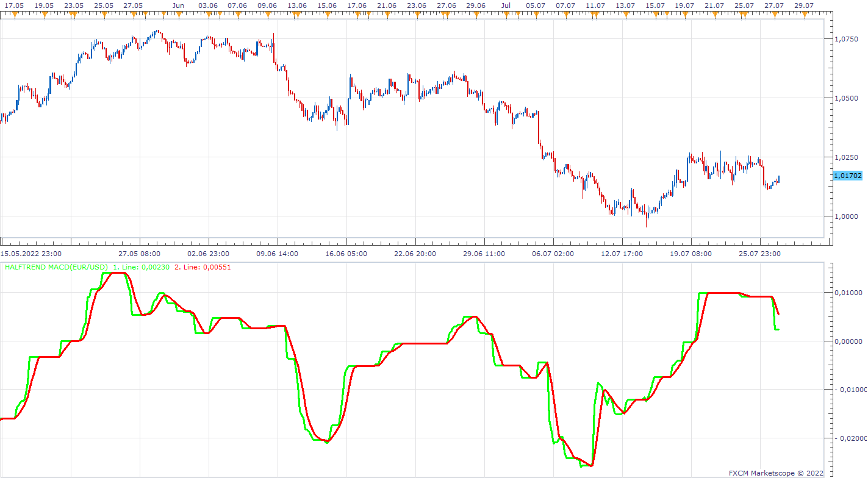Click the 23.05 date label on top axis

(x=74, y=5)
